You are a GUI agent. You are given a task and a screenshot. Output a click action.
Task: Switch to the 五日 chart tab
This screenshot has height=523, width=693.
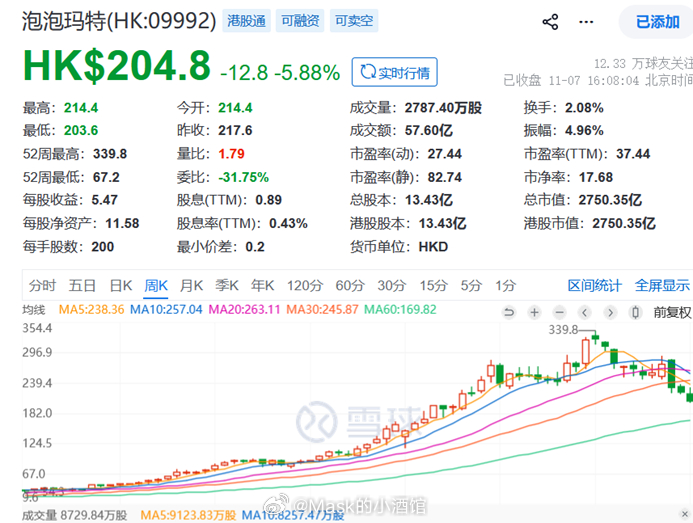click(x=82, y=286)
